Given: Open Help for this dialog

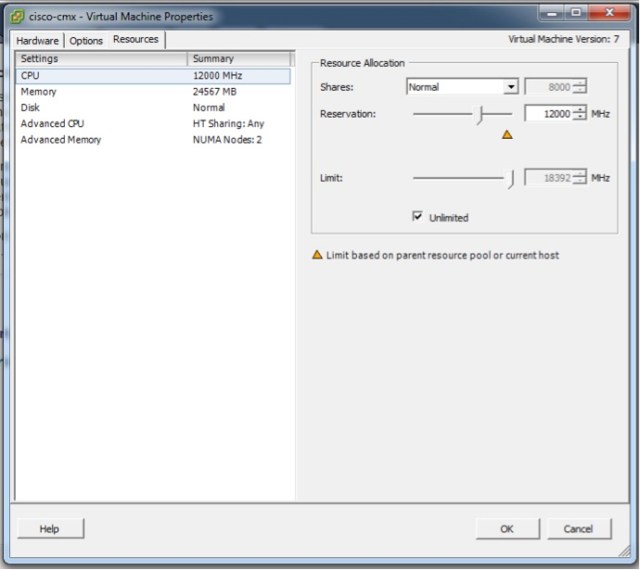Looking at the screenshot, I should pyautogui.click(x=50, y=529).
